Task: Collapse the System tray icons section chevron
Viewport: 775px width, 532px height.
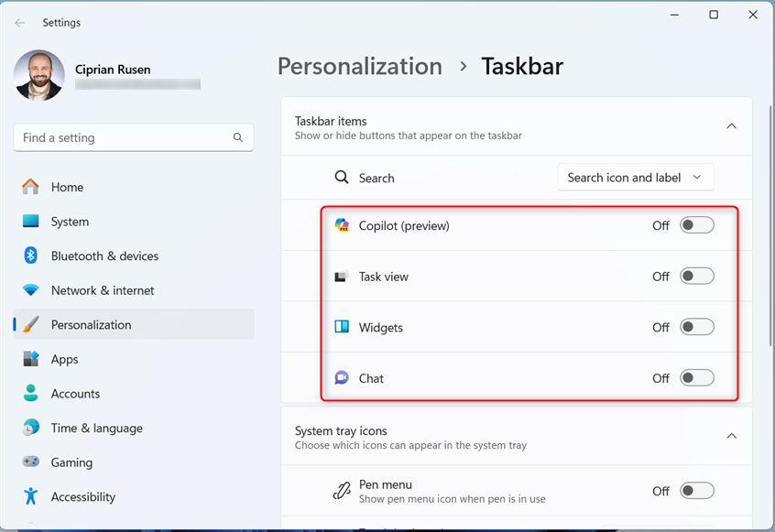Action: [x=732, y=436]
